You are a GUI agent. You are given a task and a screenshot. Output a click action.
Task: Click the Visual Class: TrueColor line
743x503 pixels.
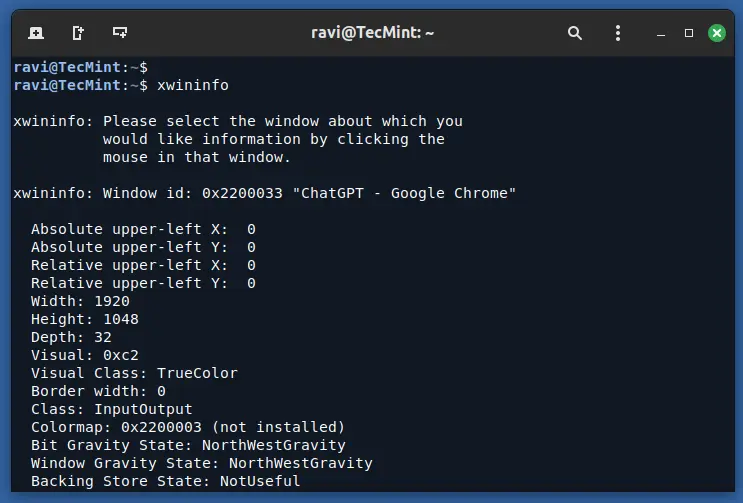click(x=134, y=373)
